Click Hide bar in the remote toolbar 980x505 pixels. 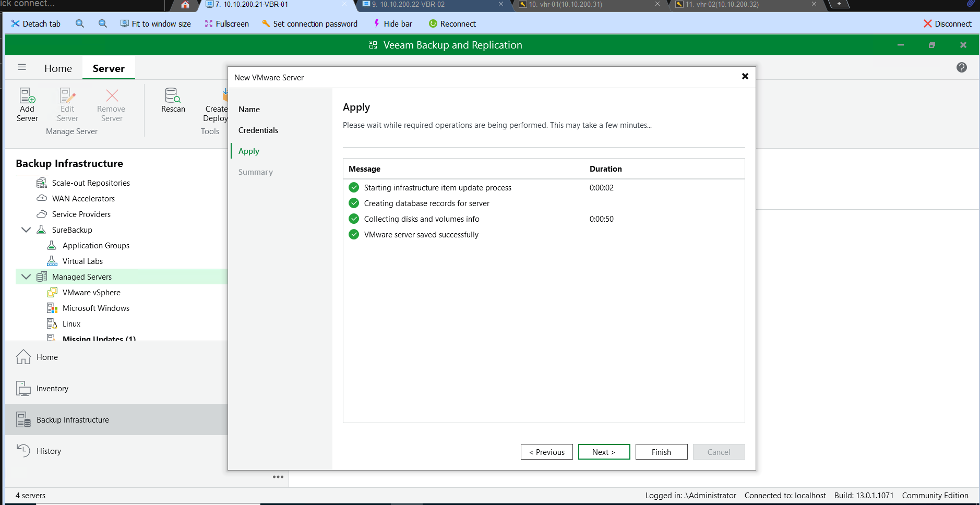pos(392,24)
